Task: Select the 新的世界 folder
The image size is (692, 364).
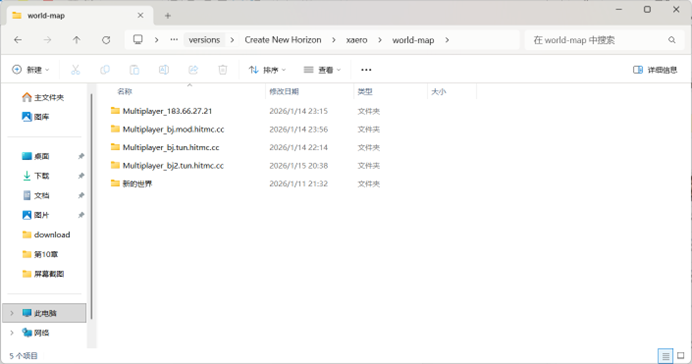Action: click(132, 183)
